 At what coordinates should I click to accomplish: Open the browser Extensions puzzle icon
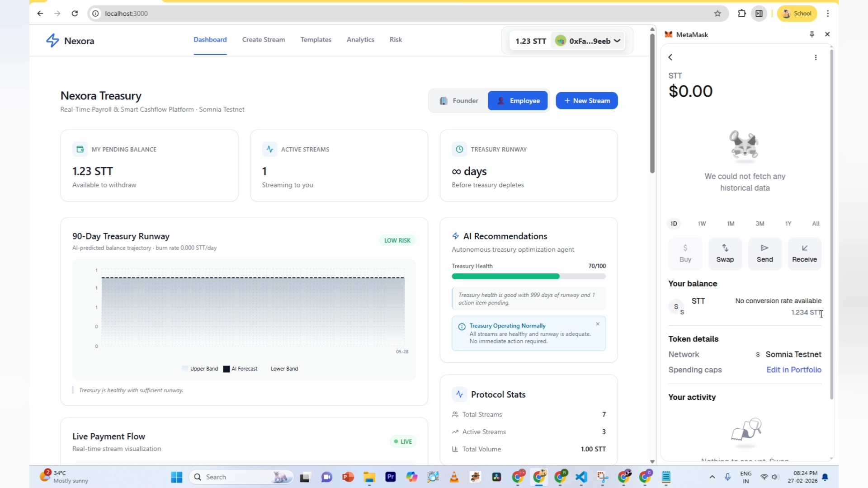[741, 14]
